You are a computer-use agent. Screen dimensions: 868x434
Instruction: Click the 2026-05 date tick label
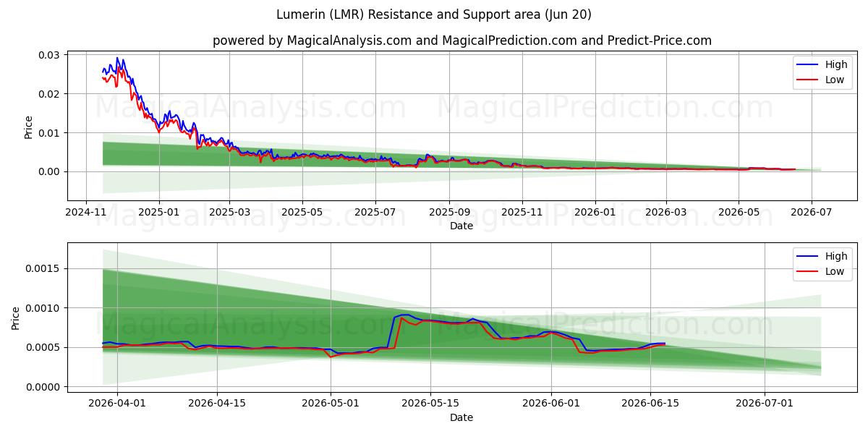click(739, 212)
